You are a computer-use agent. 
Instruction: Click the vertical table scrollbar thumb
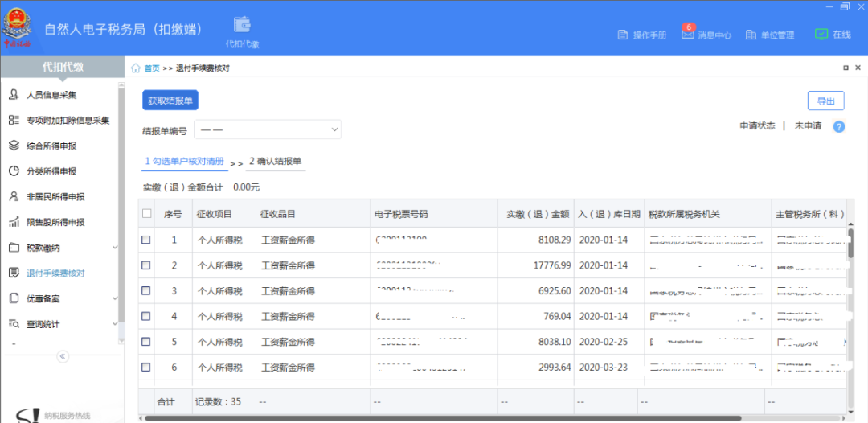851,243
